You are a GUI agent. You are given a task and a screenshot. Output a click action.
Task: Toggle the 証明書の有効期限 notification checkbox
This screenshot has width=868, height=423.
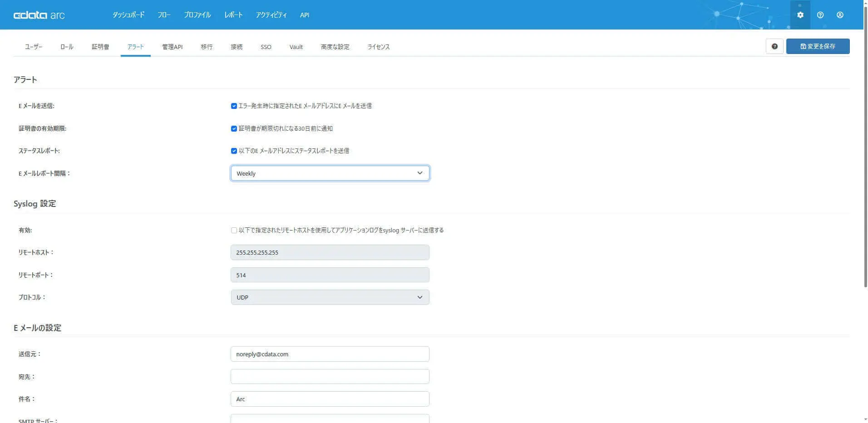[x=234, y=128]
